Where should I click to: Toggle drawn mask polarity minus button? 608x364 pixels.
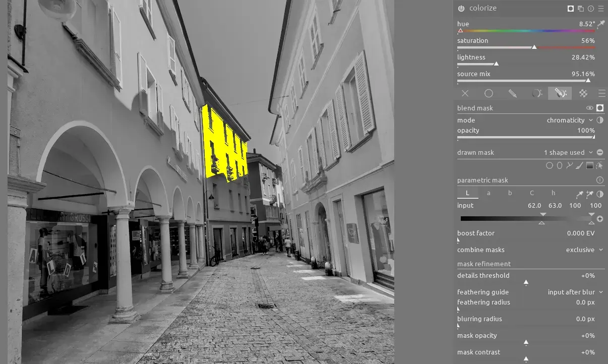(600, 152)
